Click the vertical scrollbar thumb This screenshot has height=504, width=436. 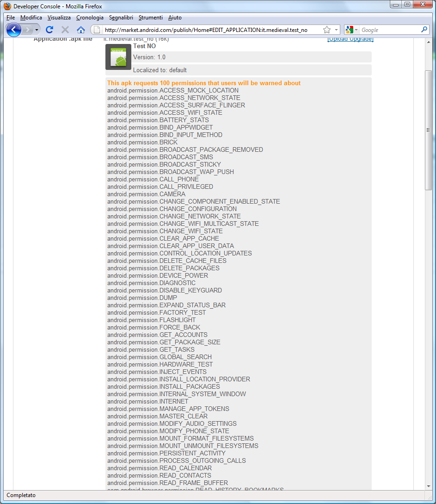[428, 130]
